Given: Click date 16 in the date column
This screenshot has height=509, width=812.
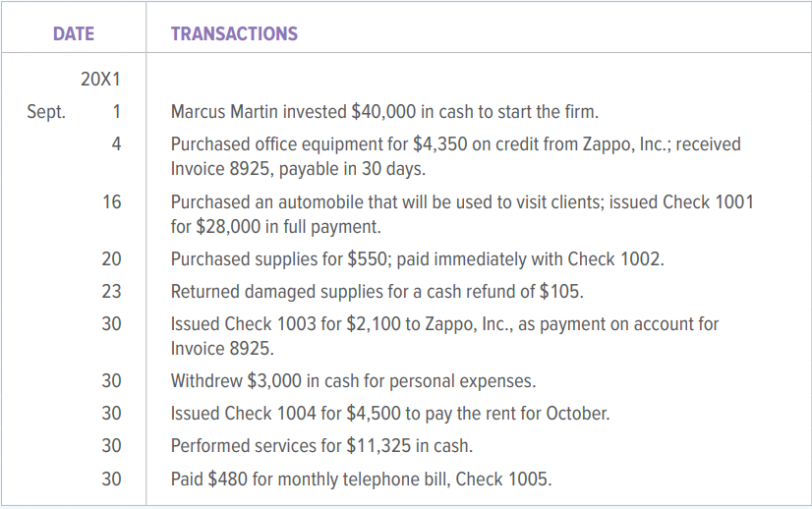Looking at the screenshot, I should click(x=111, y=202).
